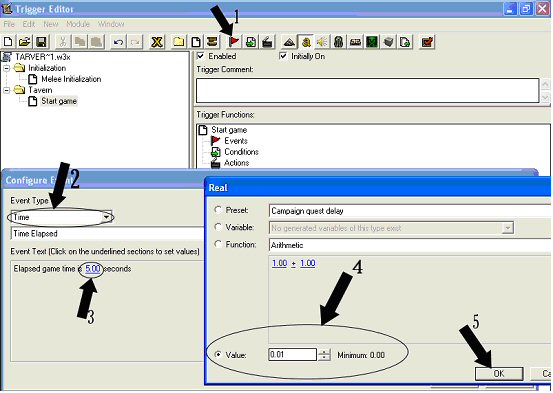Select the Preset radio button
Screen dimensions: 553x393
pyautogui.click(x=218, y=210)
